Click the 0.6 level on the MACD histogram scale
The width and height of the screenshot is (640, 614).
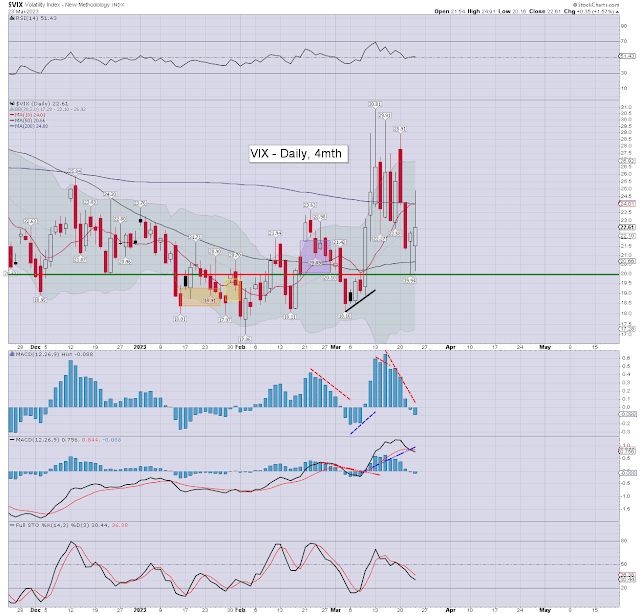pyautogui.click(x=625, y=358)
